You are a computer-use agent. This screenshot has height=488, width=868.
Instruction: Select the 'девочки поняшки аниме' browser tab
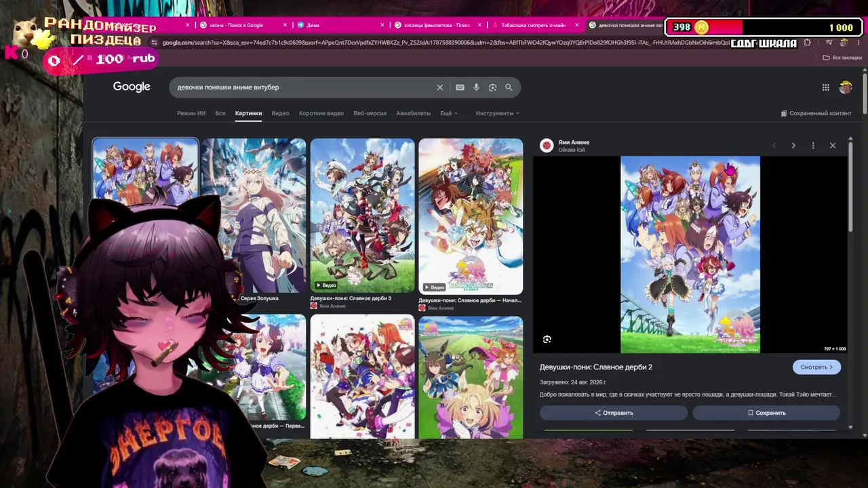point(625,25)
